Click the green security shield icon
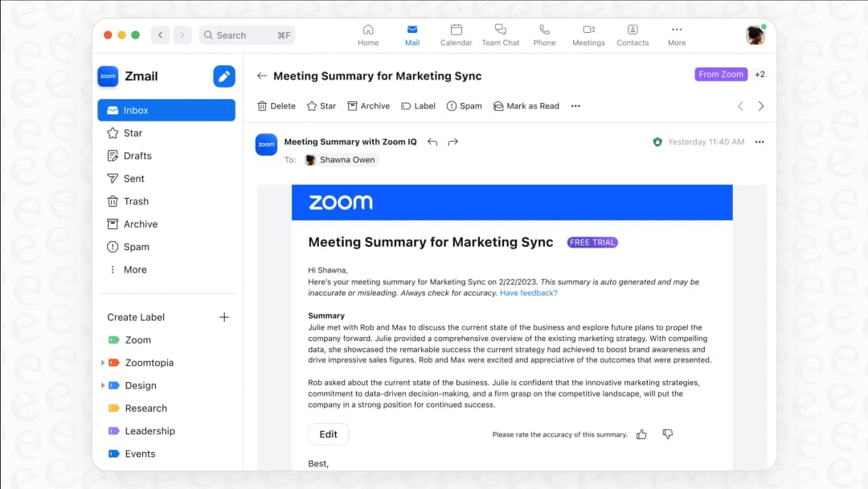The width and height of the screenshot is (868, 489). tap(657, 142)
